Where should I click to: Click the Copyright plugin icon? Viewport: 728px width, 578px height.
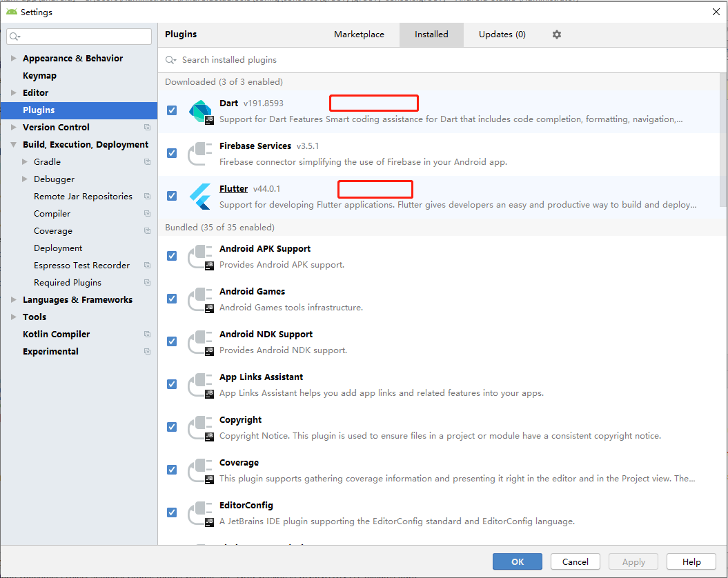click(x=200, y=428)
